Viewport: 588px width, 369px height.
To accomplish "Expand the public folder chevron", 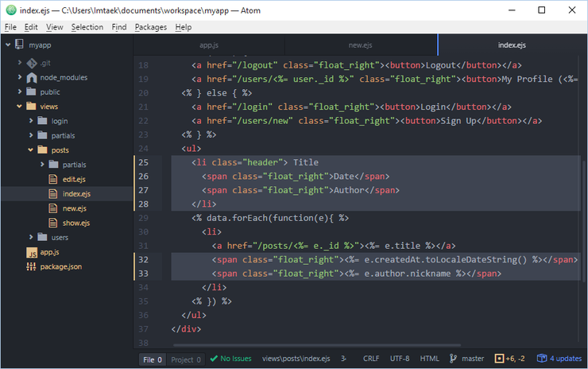I will pyautogui.click(x=20, y=91).
